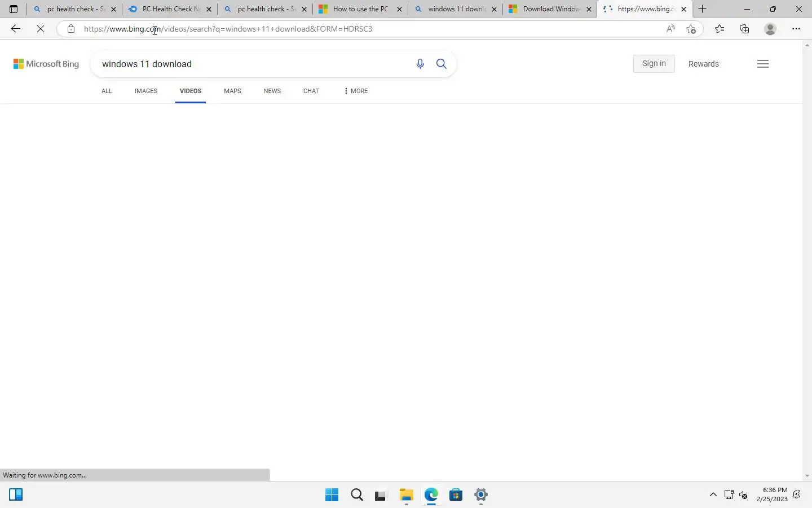Screen dimensions: 812x508
Task: Go to the Microsoft Bing logo home
Action: (x=46, y=64)
